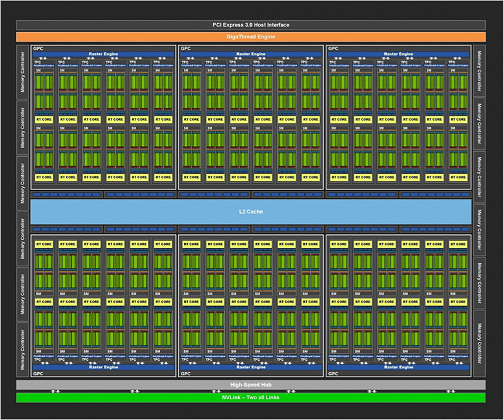Expand the bottom-right Raster Engine strip
Image resolution: width=504 pixels, height=420 pixels.
(401, 367)
